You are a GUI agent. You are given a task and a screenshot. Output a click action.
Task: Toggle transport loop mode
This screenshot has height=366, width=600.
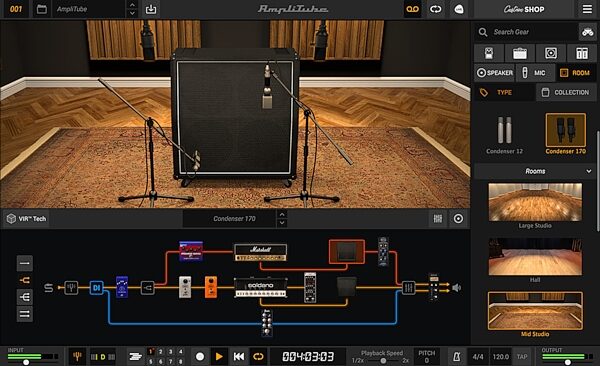click(x=258, y=357)
